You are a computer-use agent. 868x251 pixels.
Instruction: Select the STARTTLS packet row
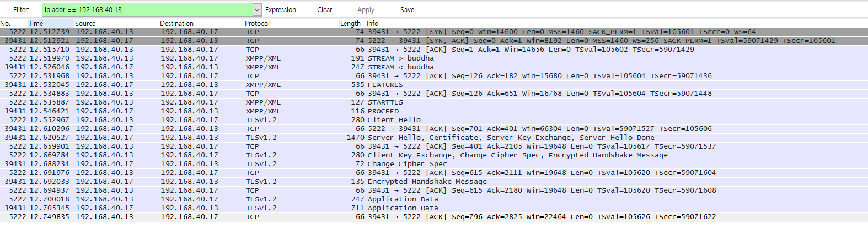[x=434, y=102]
